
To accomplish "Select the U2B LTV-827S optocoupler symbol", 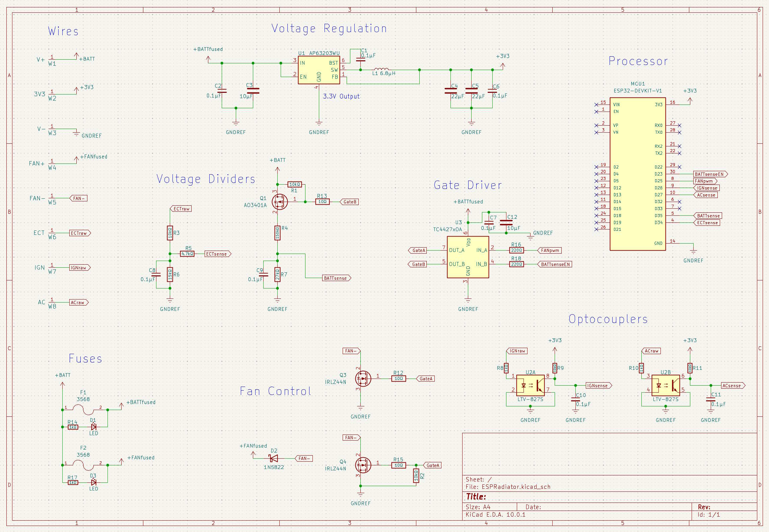I will (x=666, y=385).
